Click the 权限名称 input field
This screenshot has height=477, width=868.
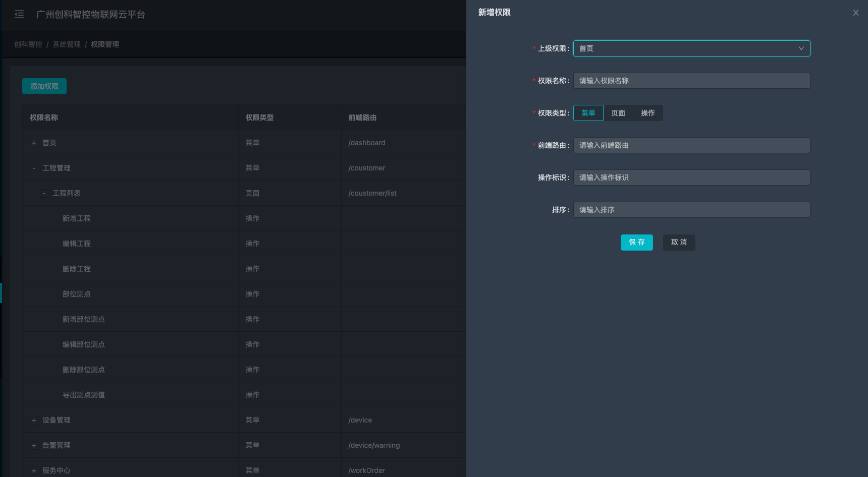[691, 81]
